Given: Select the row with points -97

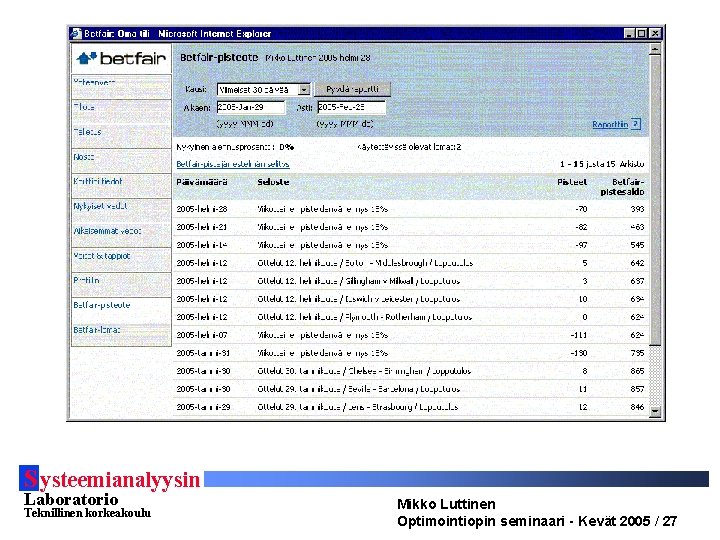Looking at the screenshot, I should (x=410, y=245).
